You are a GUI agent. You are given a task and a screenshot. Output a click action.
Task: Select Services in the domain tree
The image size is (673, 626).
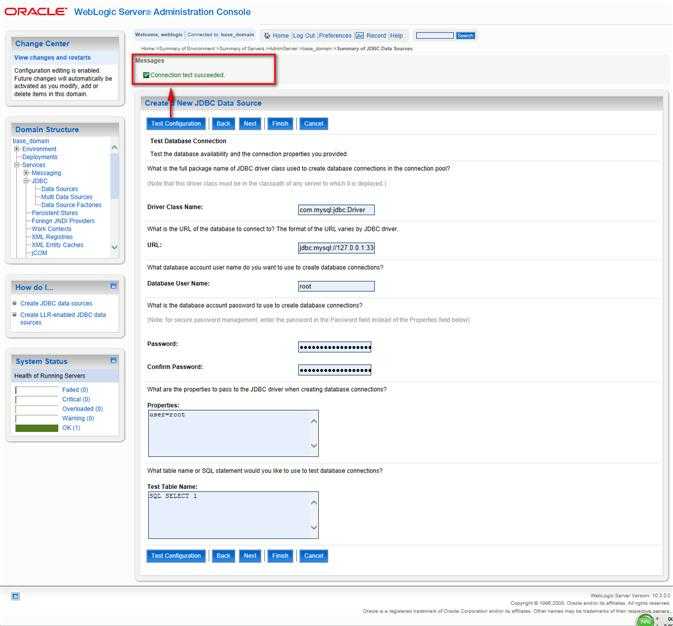[33, 165]
